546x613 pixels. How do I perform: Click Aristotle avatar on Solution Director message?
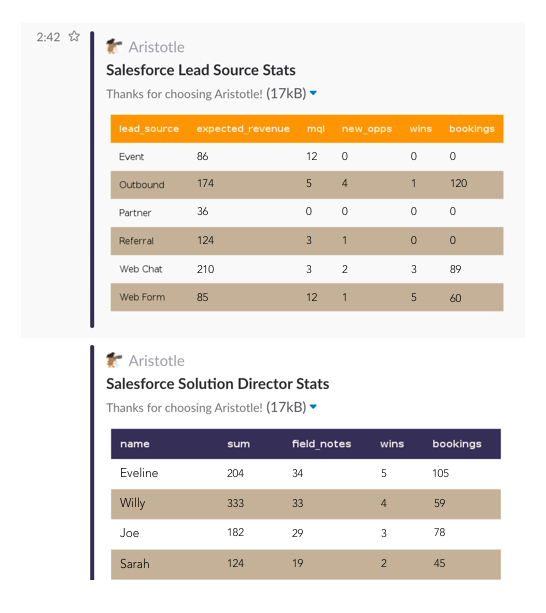pos(114,360)
